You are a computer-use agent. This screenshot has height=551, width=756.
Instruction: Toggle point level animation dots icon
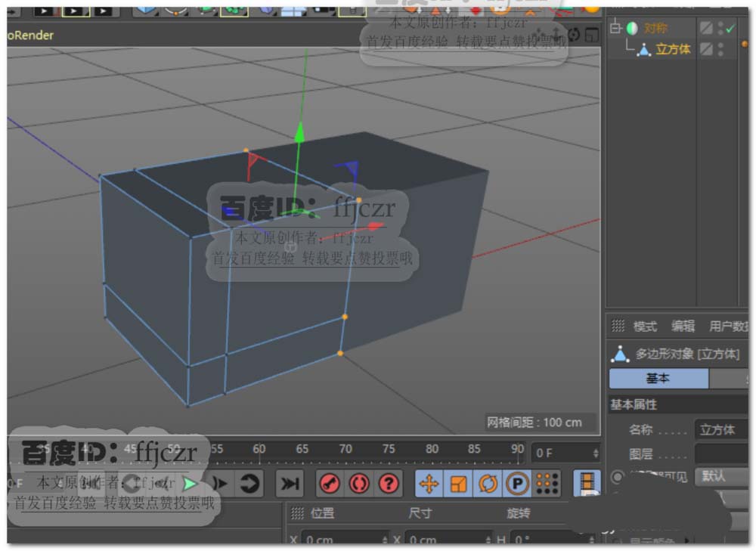[547, 484]
